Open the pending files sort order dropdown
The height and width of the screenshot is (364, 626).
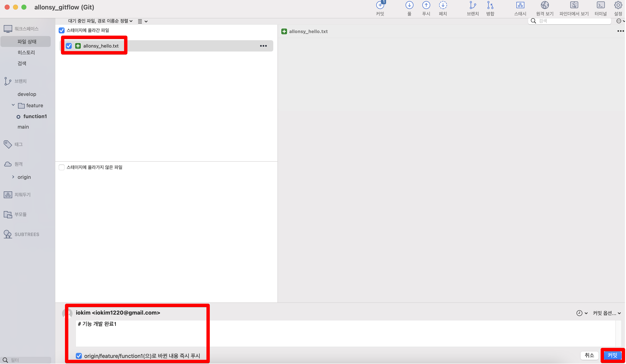(x=100, y=21)
